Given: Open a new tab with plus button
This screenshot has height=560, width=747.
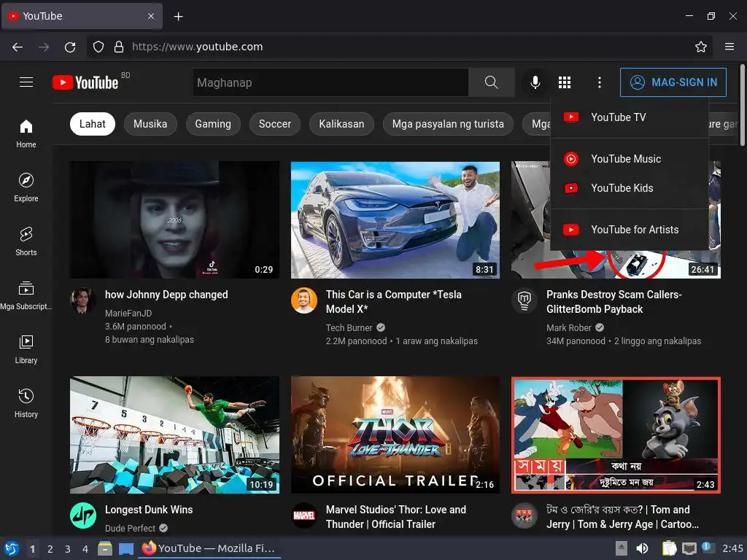Looking at the screenshot, I should coord(178,16).
